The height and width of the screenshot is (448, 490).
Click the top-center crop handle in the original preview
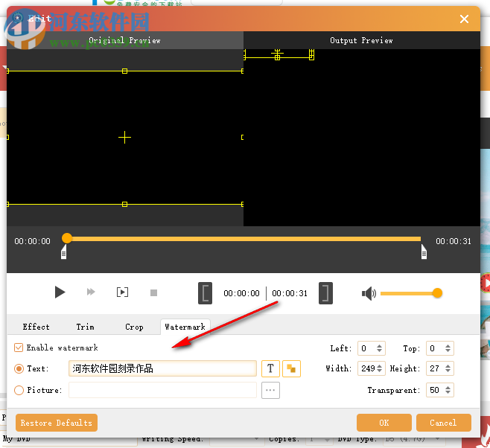click(124, 71)
